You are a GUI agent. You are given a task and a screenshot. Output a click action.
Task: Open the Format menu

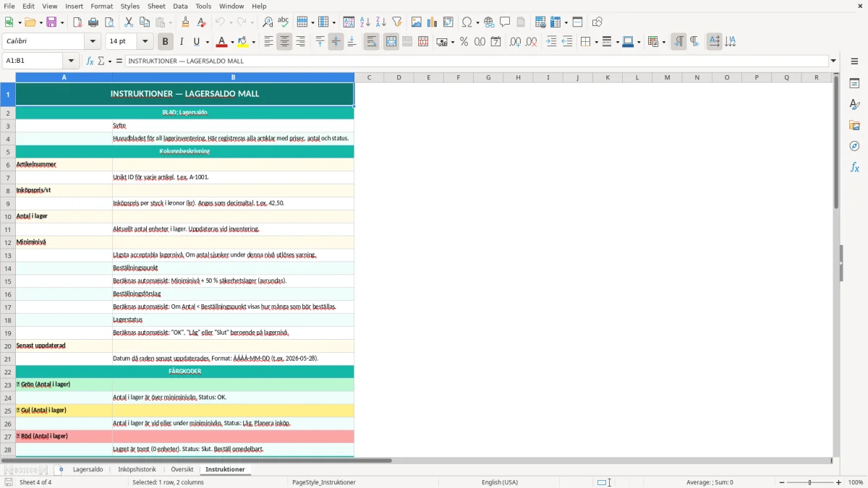101,6
